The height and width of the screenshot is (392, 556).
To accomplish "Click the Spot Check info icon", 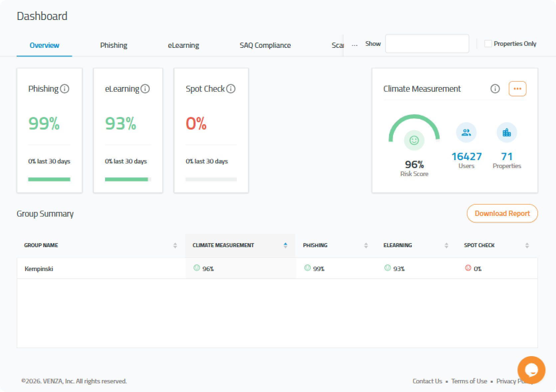I will coord(230,89).
